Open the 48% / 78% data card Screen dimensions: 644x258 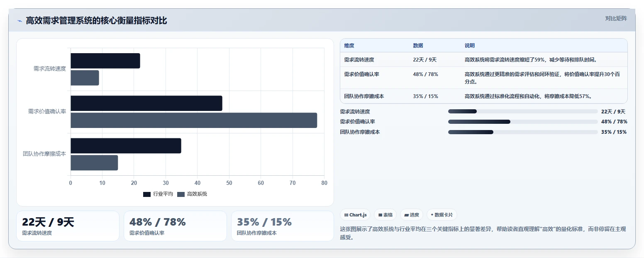(x=175, y=226)
